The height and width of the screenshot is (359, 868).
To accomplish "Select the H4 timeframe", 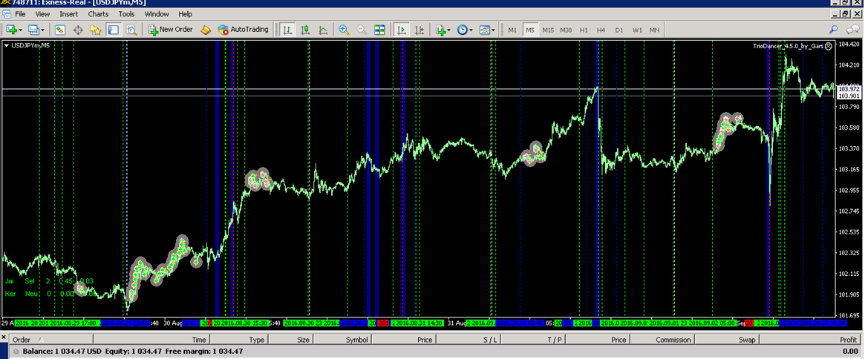I will click(601, 30).
